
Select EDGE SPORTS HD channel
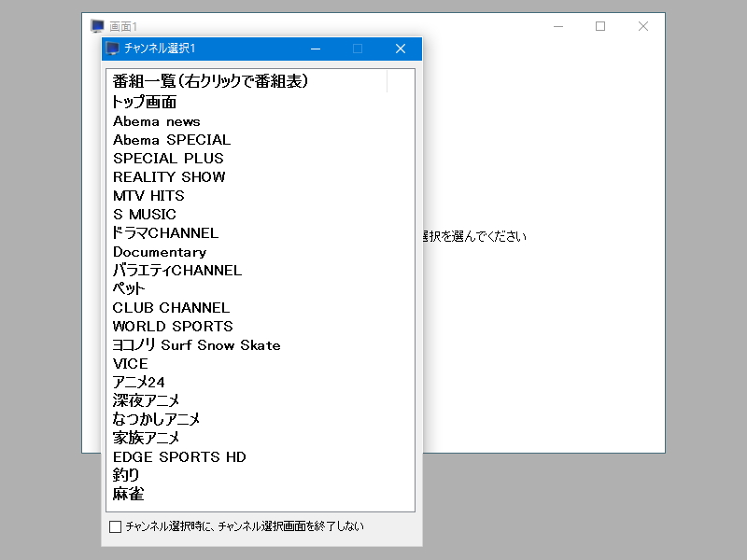click(x=179, y=456)
